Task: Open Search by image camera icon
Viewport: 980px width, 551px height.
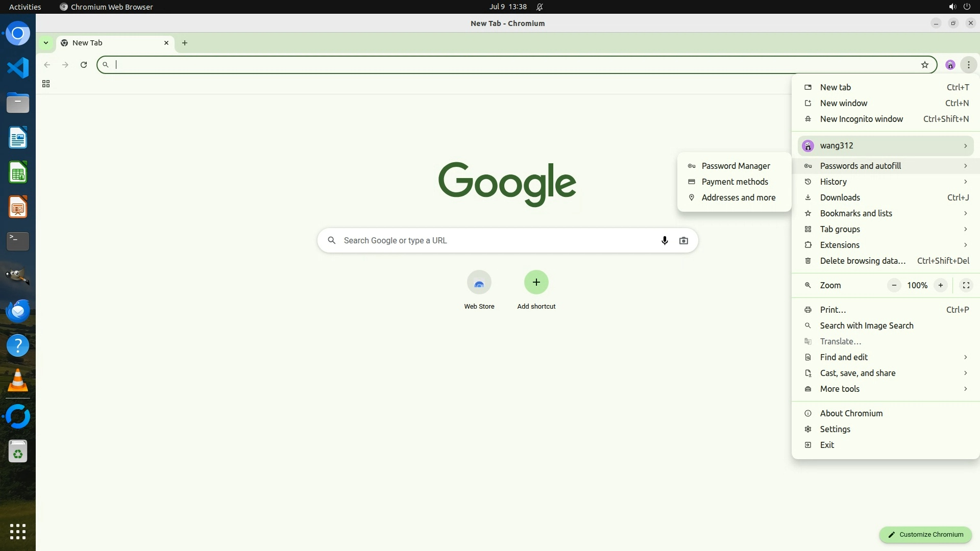Action: (x=683, y=240)
